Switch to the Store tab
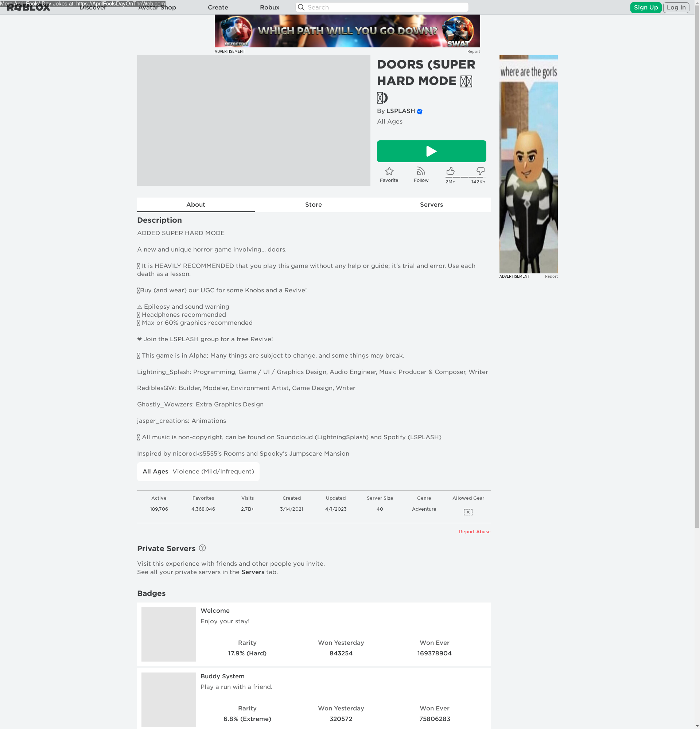 pyautogui.click(x=314, y=204)
